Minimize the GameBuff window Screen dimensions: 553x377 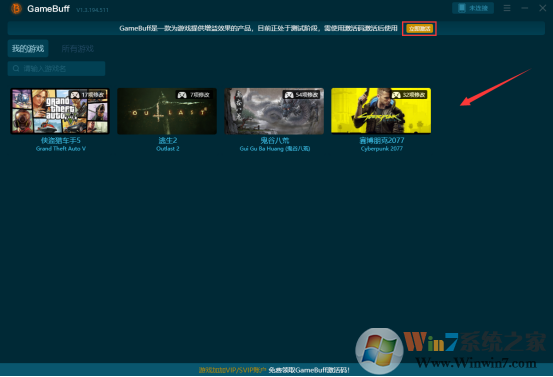pos(525,8)
